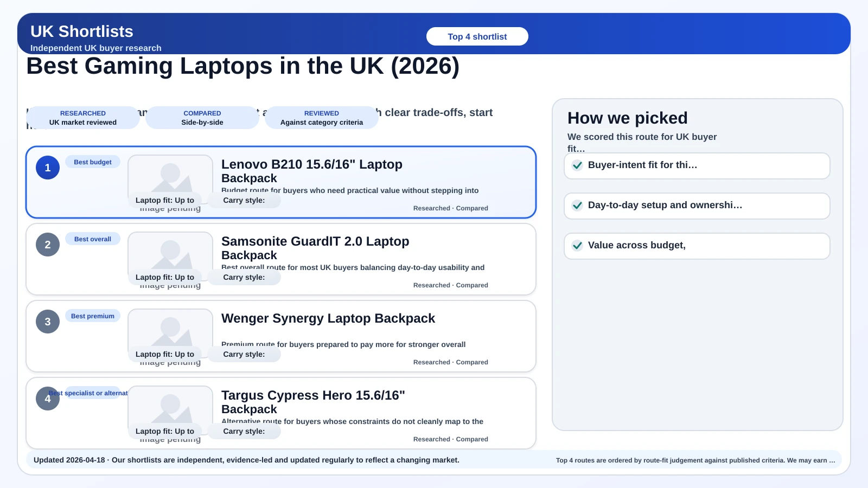The image size is (868, 488).
Task: Click Samsonite description starting Best overall route
Action: pos(353,267)
